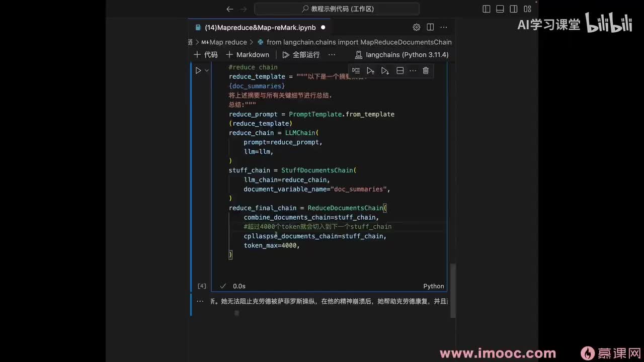Execute cells above this cell
Image resolution: width=644 pixels, height=362 pixels.
coord(371,70)
